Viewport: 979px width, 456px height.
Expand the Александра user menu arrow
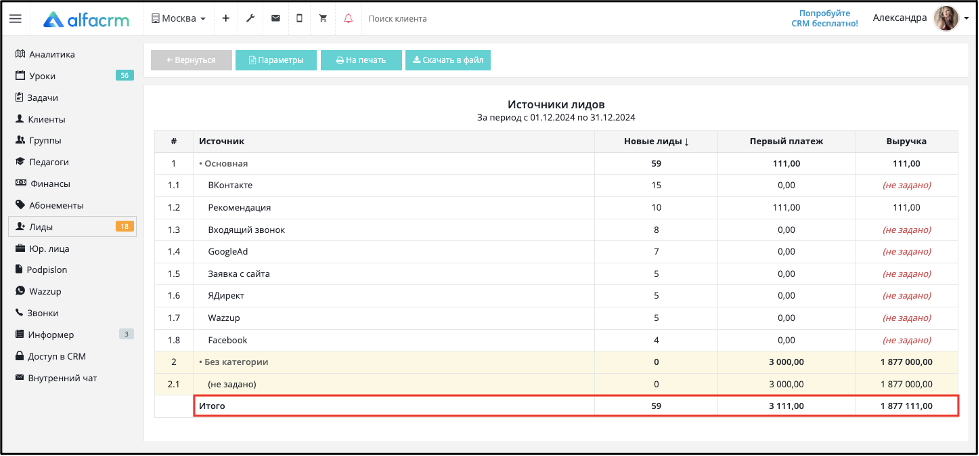pos(967,19)
